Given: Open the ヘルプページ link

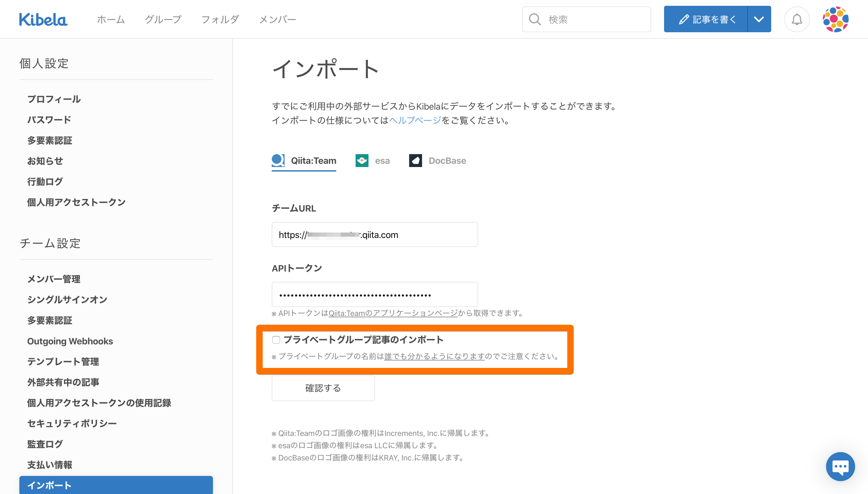Looking at the screenshot, I should [415, 121].
